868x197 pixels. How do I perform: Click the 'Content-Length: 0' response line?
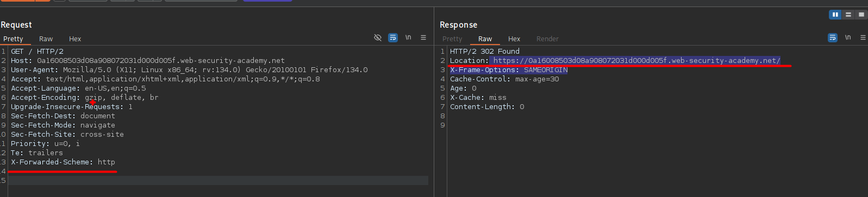pos(487,107)
